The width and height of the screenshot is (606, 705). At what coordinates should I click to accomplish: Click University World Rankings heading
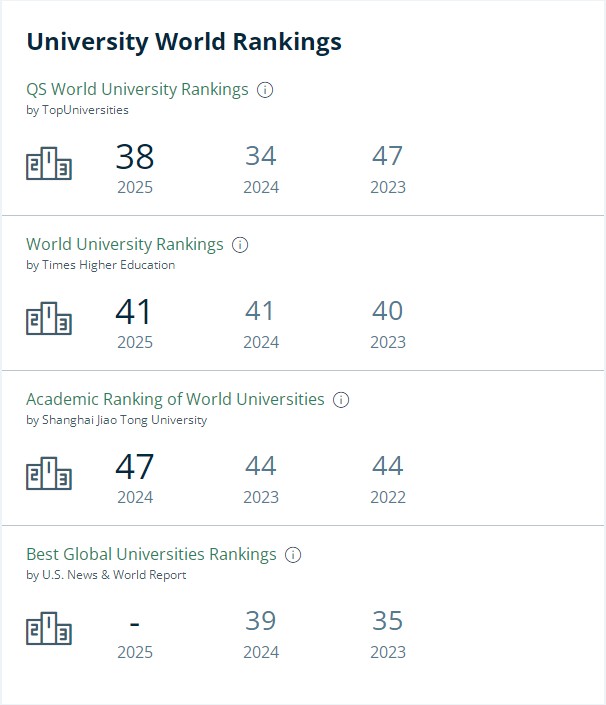[184, 42]
